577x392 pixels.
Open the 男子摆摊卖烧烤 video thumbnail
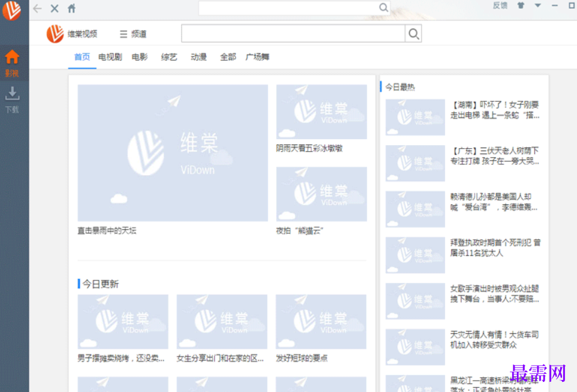click(123, 322)
